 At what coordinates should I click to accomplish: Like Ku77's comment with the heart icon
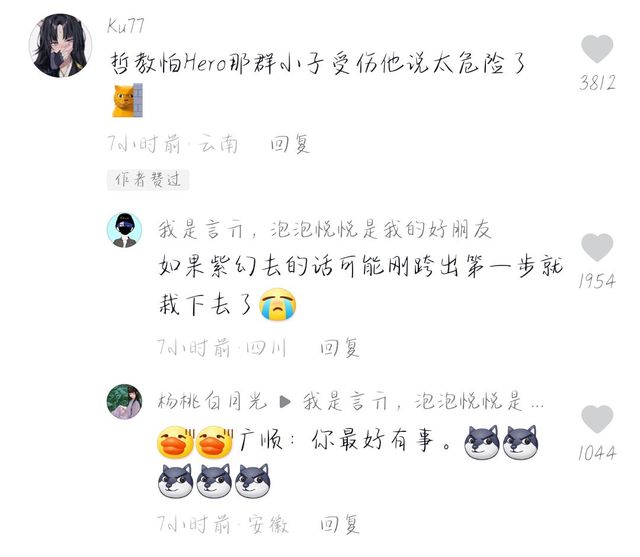coord(597,49)
